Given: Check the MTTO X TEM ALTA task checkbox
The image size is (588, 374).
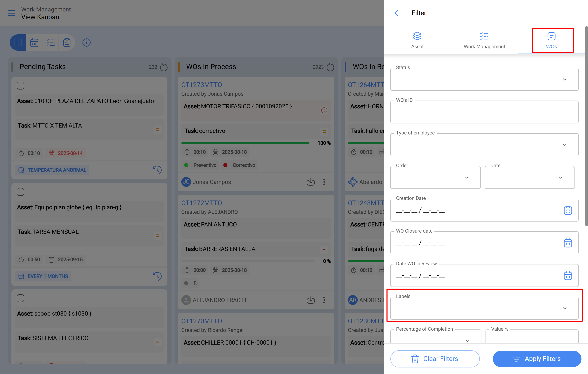Looking at the screenshot, I should click(x=20, y=86).
